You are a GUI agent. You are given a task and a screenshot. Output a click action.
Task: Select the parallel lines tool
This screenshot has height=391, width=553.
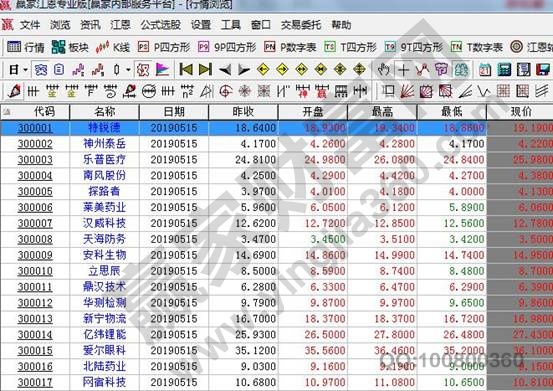[x=541, y=92]
